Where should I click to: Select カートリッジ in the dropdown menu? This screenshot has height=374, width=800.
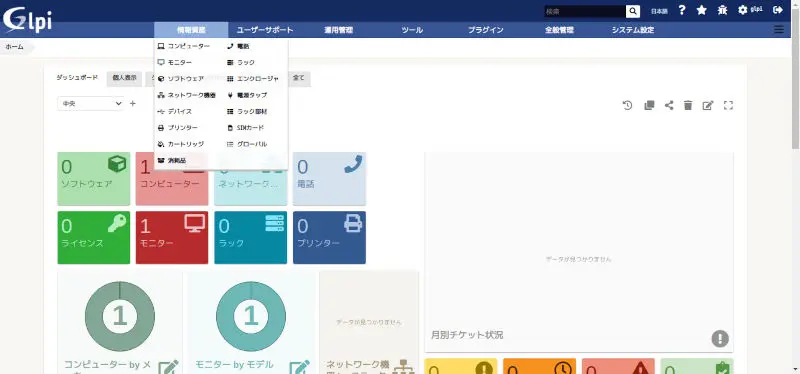(181, 144)
